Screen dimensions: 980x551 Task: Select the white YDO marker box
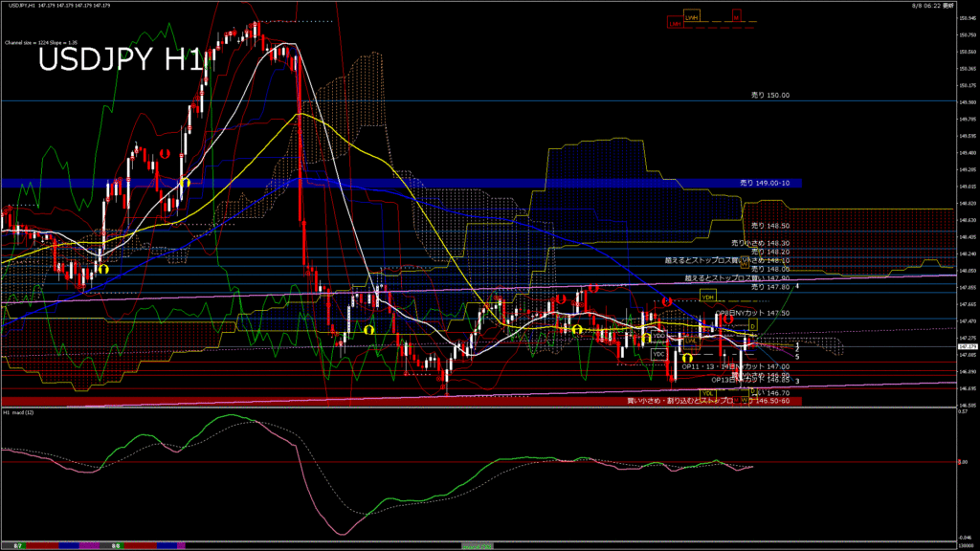tap(658, 336)
